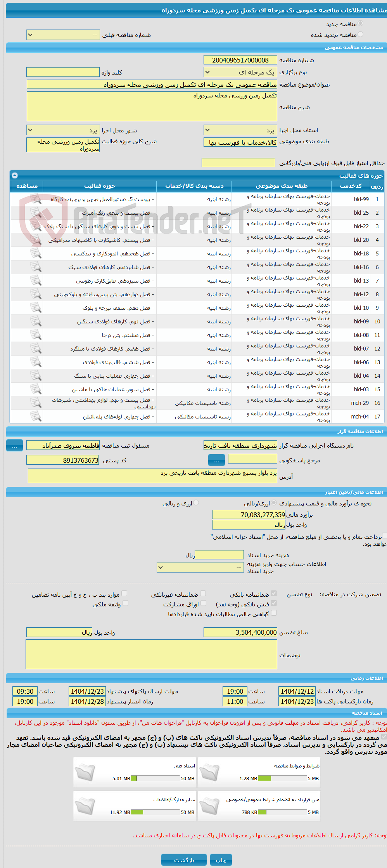Open view icon for row bld-09
This screenshot has width=387, height=868.
pos(36,321)
